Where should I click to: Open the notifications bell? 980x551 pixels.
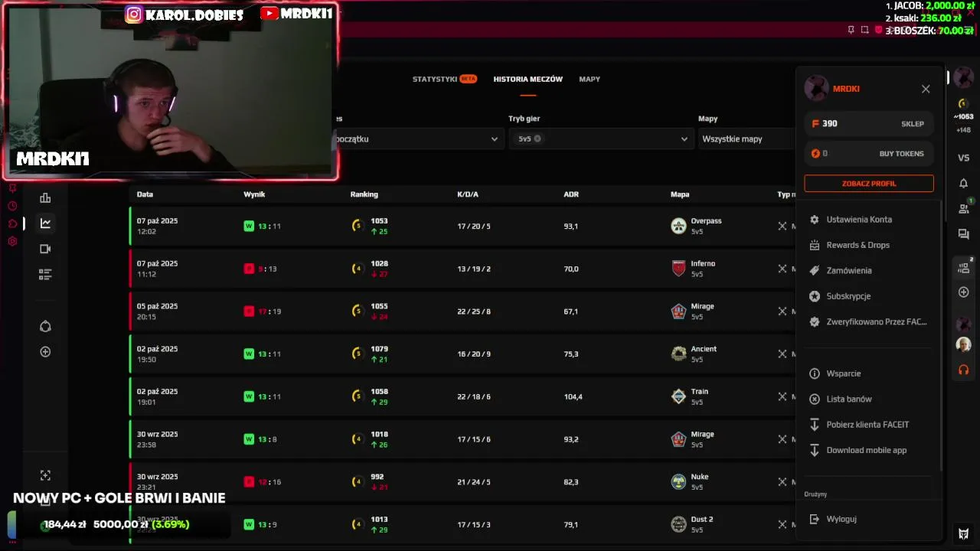(x=964, y=183)
